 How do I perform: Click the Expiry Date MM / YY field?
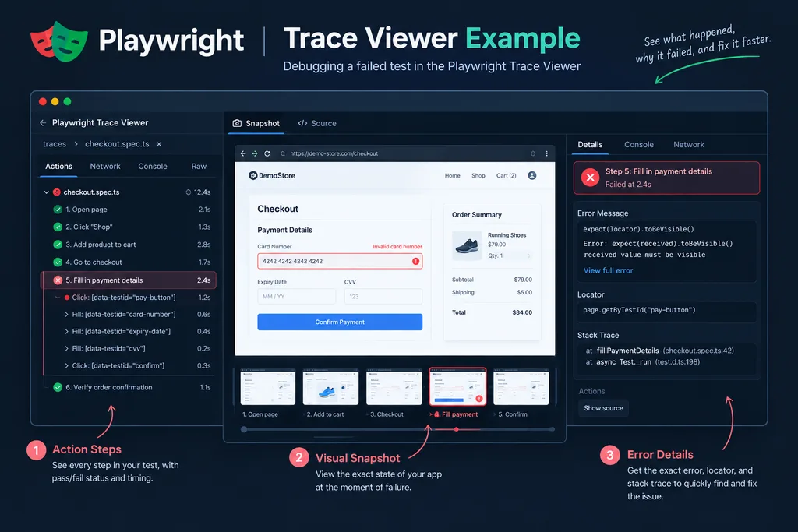296,297
